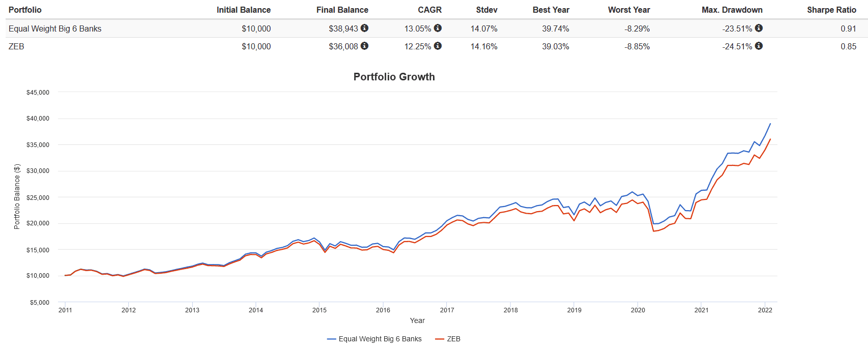This screenshot has height=351, width=868.
Task: Click the blue legend line marker
Action: click(x=332, y=339)
